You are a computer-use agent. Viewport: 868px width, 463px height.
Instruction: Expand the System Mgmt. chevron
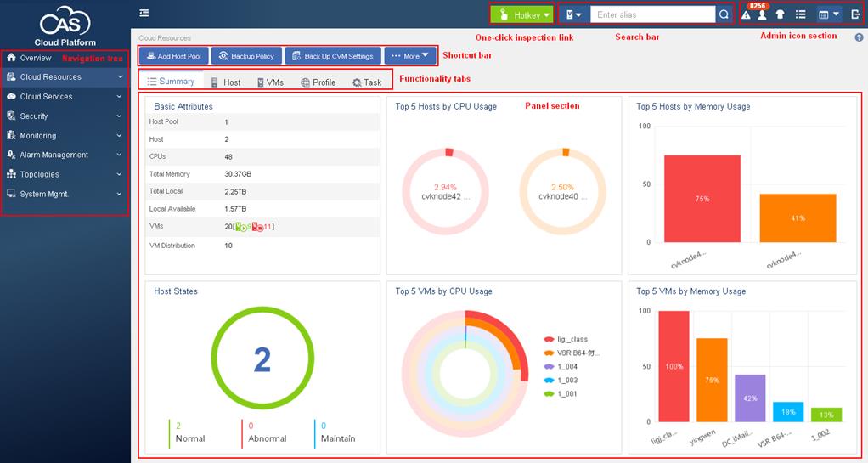coord(120,194)
